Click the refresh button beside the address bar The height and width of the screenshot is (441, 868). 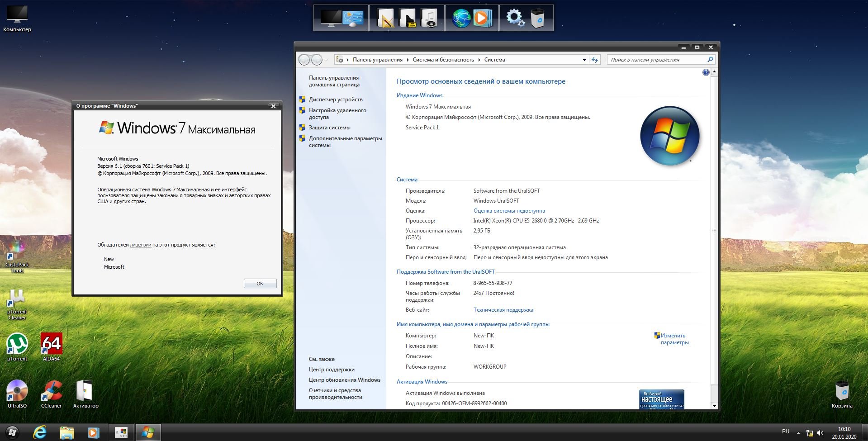click(595, 60)
